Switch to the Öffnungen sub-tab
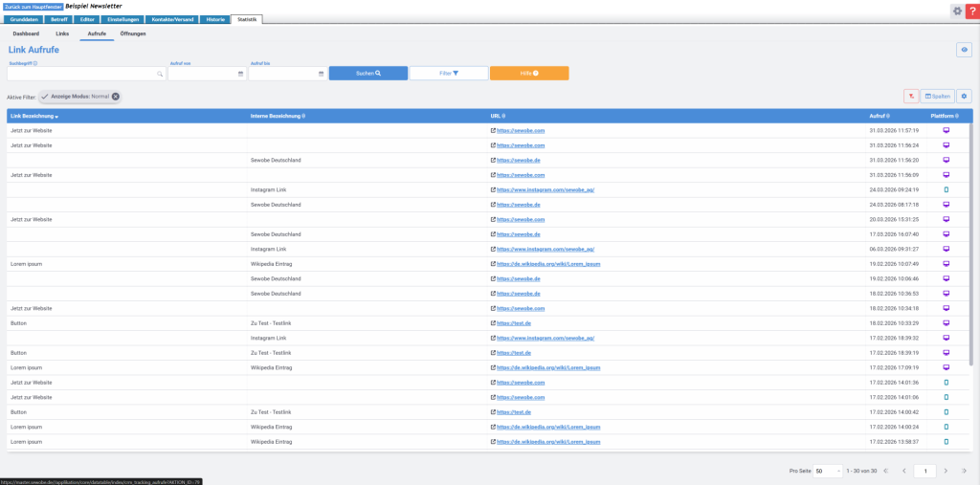This screenshot has width=980, height=485. [133, 33]
